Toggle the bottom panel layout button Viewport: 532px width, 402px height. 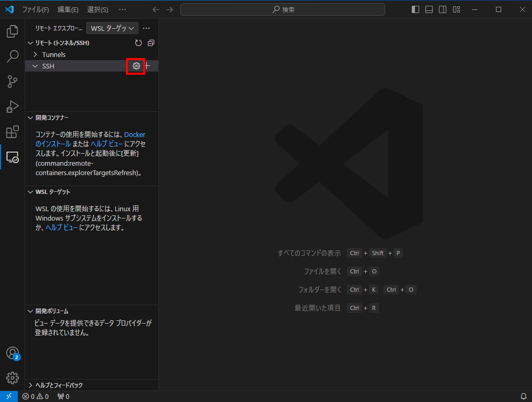tap(429, 9)
